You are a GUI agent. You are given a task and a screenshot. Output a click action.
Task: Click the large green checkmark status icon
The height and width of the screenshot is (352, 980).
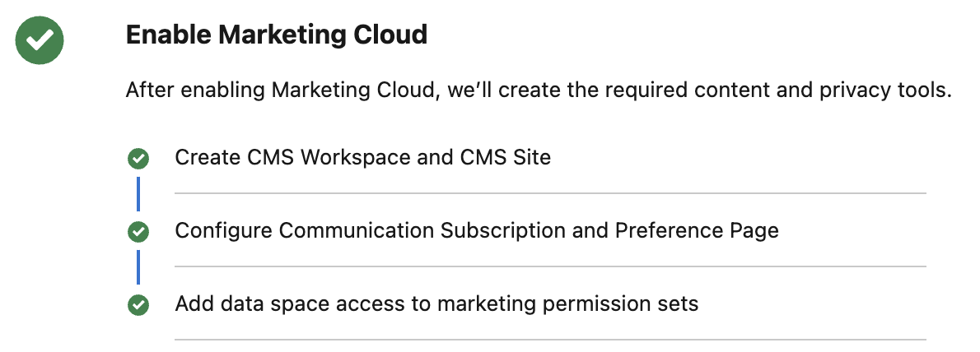pos(40,39)
